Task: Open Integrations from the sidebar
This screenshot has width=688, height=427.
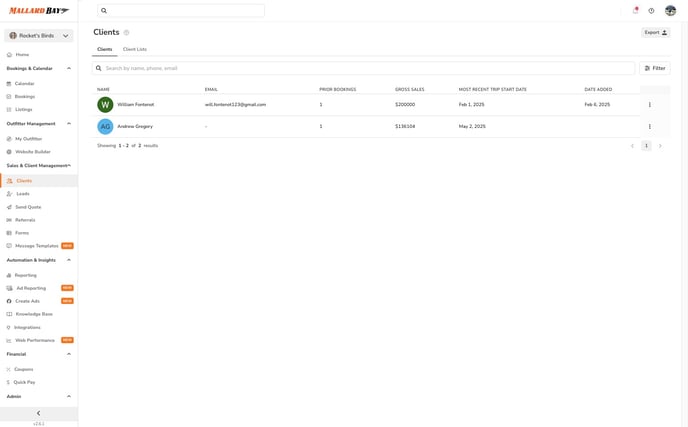Action: point(27,327)
